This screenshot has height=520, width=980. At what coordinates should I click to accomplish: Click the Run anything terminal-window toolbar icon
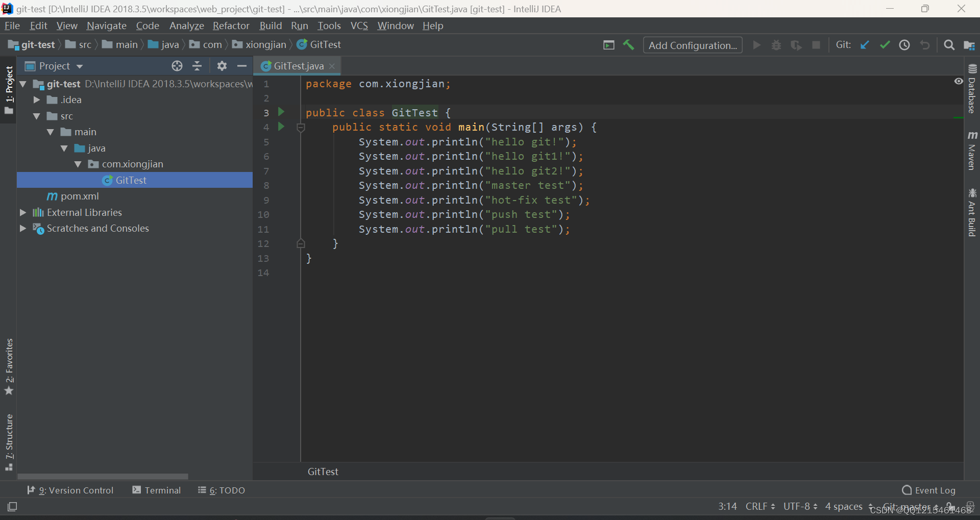(x=609, y=45)
